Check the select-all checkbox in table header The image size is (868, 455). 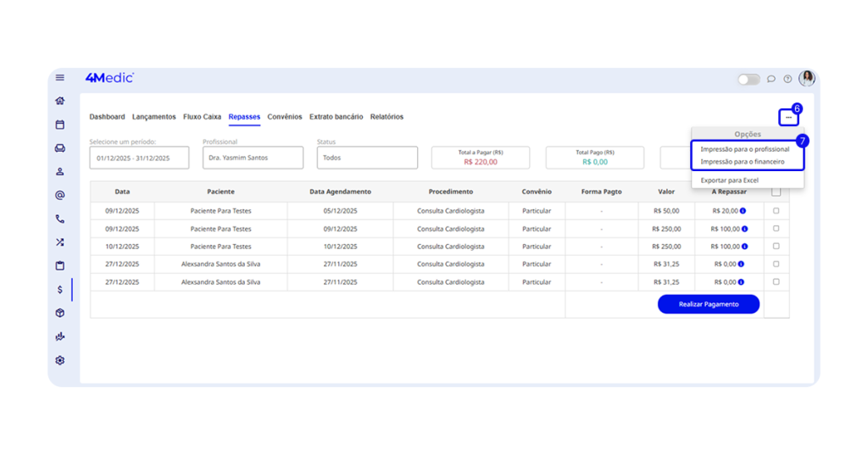click(776, 191)
